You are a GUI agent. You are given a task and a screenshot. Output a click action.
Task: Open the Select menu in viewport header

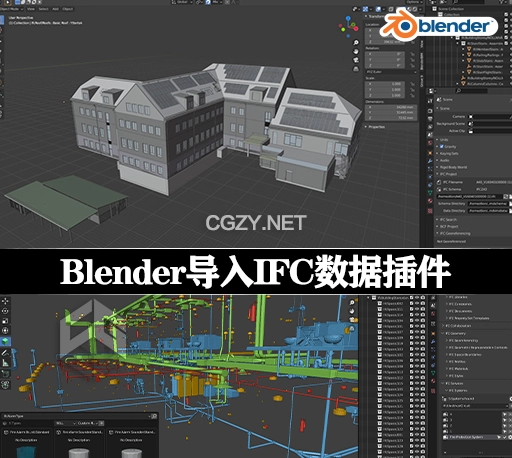tap(43, 9)
